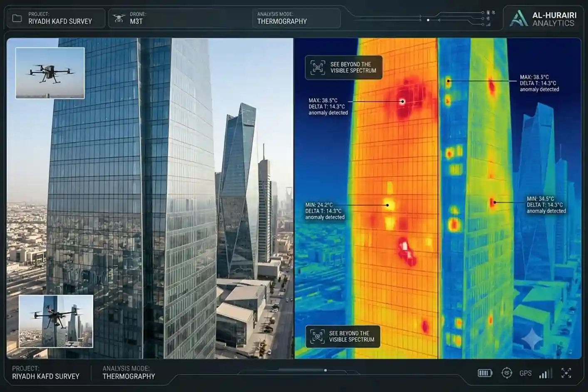588x392 pixels.
Task: Select the bottom-left drone thumbnail
Action: pos(56,321)
